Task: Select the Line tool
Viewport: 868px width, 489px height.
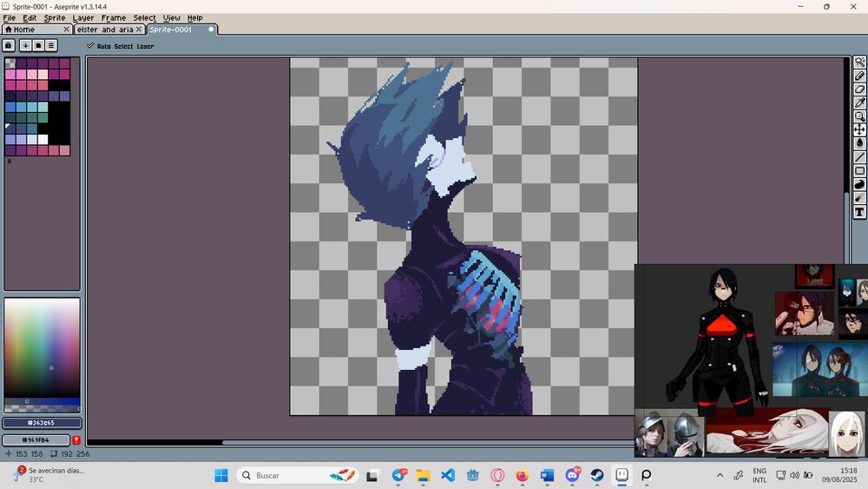Action: pyautogui.click(x=859, y=157)
